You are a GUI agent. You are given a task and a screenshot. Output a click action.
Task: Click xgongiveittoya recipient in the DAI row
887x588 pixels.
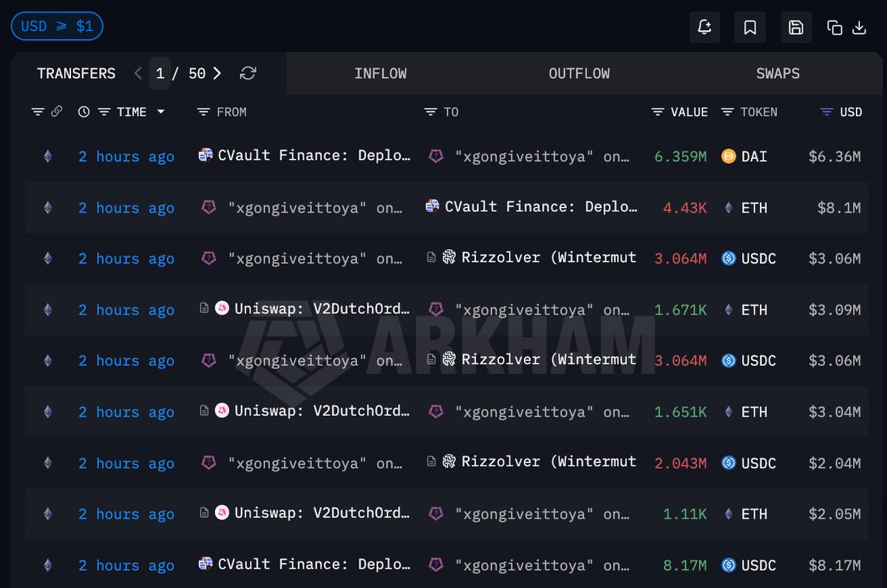pos(543,157)
